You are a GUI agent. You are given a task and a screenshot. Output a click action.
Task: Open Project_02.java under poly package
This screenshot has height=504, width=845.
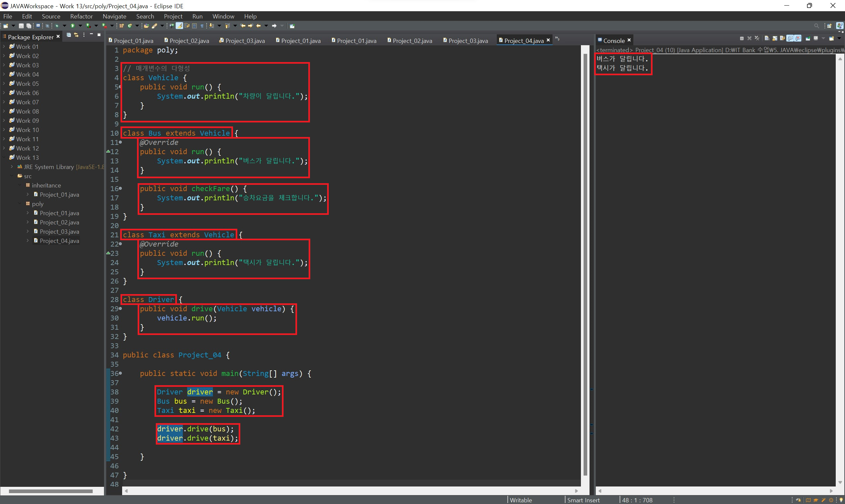click(59, 222)
